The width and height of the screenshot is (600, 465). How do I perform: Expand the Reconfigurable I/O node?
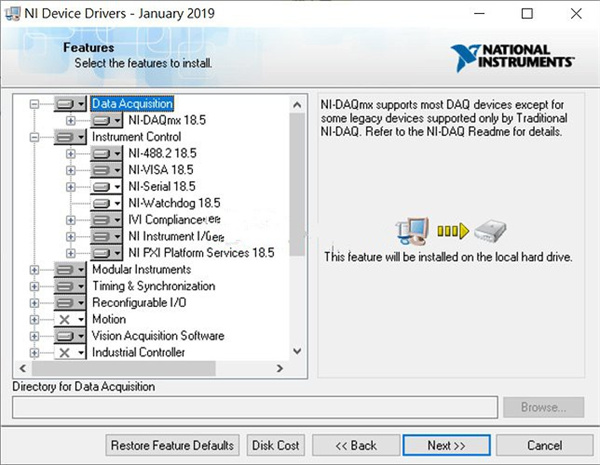click(34, 303)
